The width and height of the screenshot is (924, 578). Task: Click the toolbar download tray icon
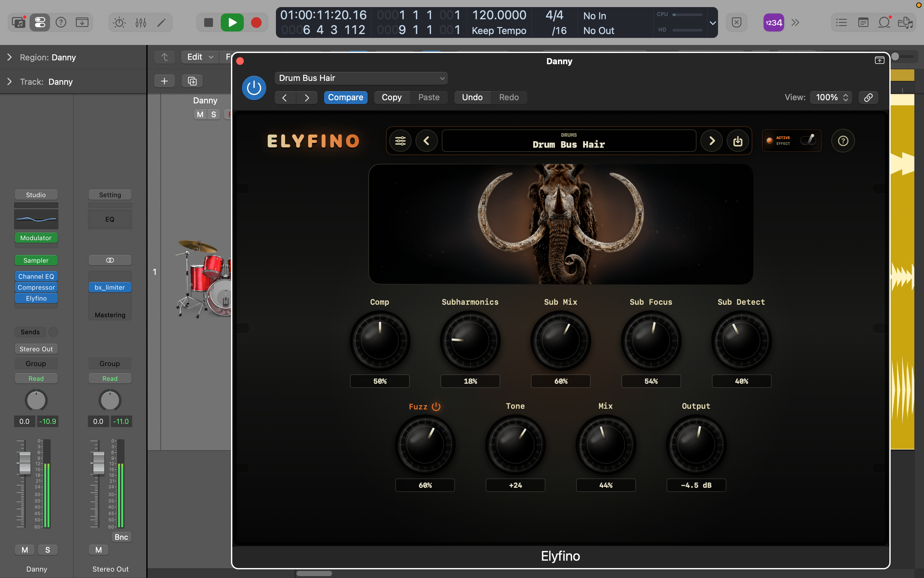(82, 22)
